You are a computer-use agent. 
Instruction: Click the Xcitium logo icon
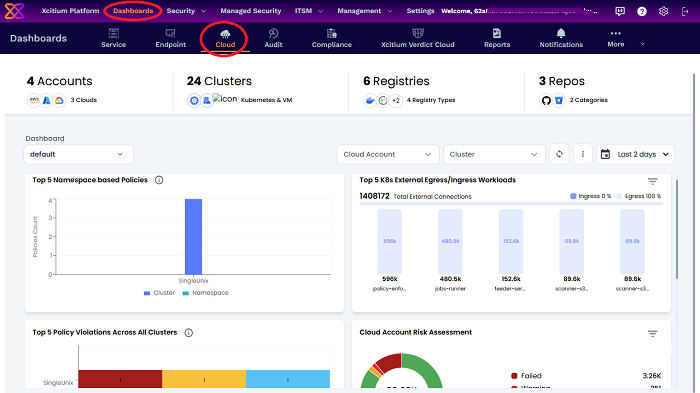coord(14,11)
